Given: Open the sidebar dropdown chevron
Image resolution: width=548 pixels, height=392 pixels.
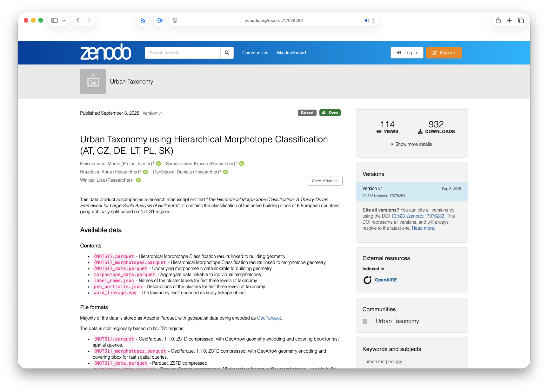Looking at the screenshot, I should coord(64,21).
